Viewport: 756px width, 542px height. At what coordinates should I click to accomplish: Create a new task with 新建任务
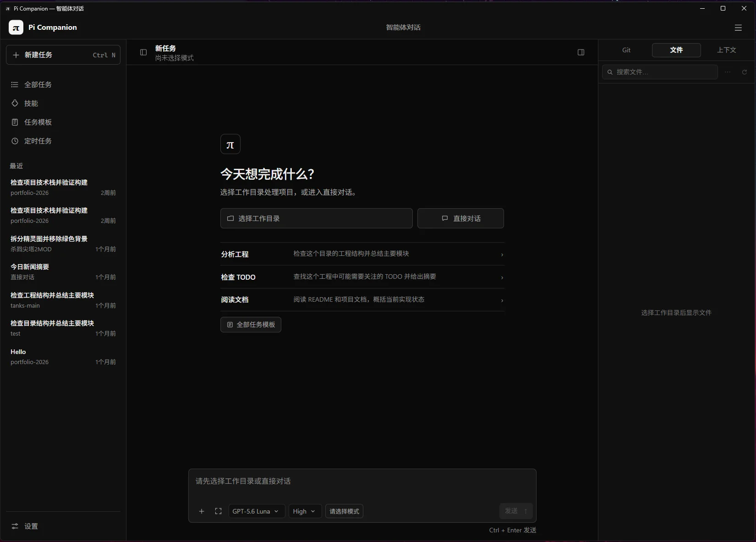(x=63, y=55)
